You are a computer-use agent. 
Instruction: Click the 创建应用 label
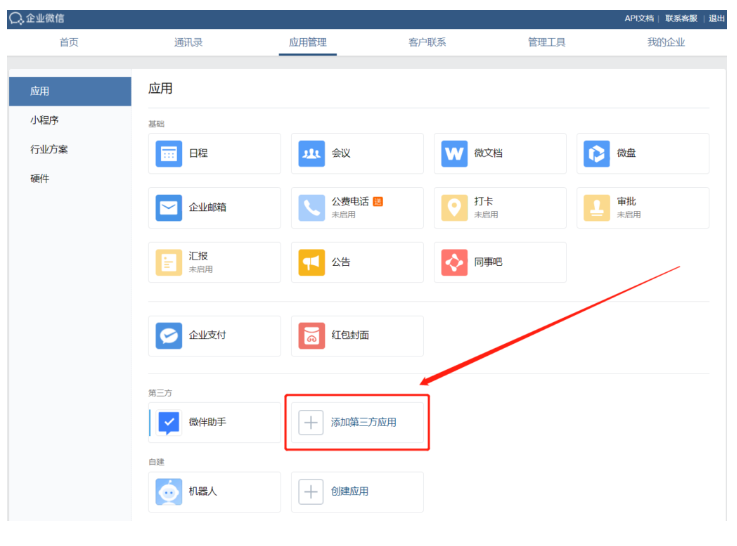(350, 491)
